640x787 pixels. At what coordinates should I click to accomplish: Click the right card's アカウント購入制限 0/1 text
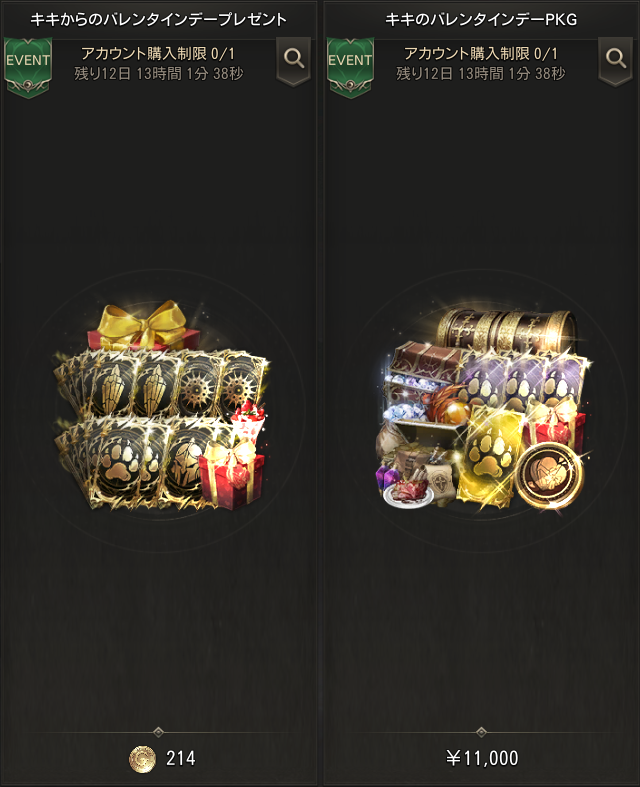point(481,53)
